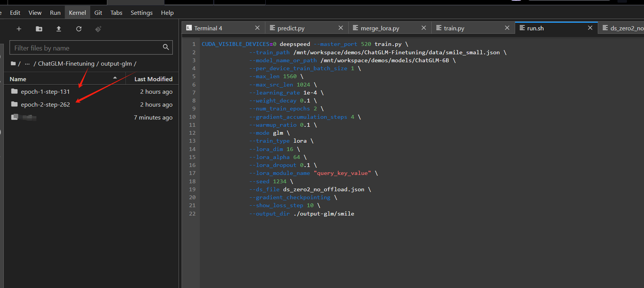Switch to the merge_lora.py tab
The image size is (644, 288).
(390, 28)
